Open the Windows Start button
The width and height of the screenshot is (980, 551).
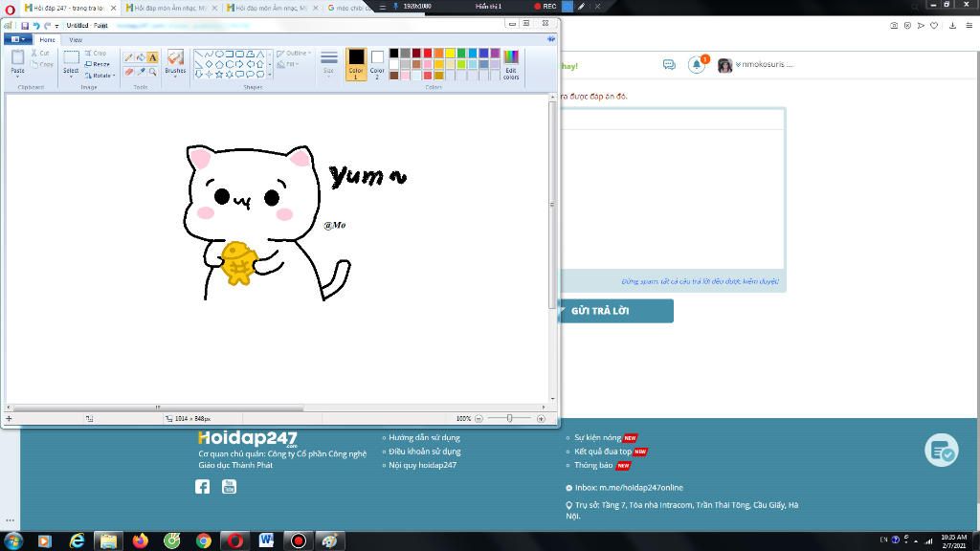click(13, 541)
